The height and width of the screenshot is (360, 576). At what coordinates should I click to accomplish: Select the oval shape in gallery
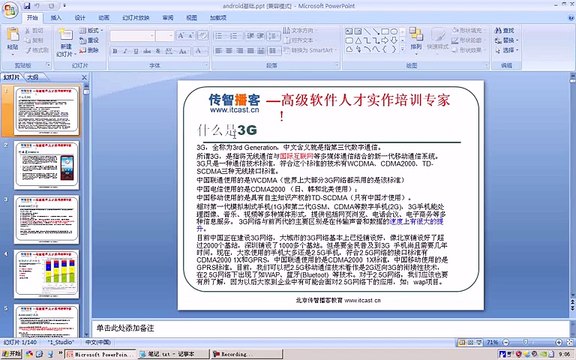pos(394,31)
